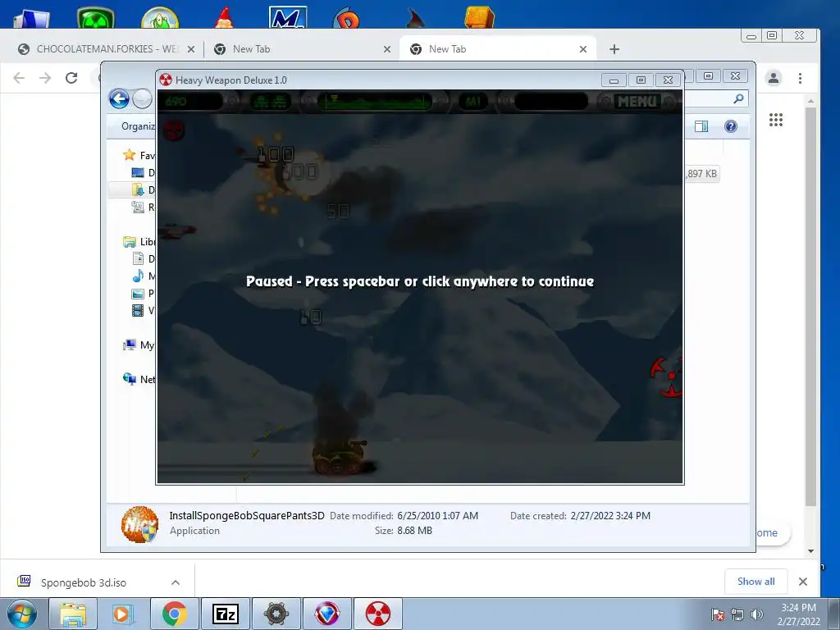Select the Pictures library icon
This screenshot has height=630, width=840.
(138, 294)
